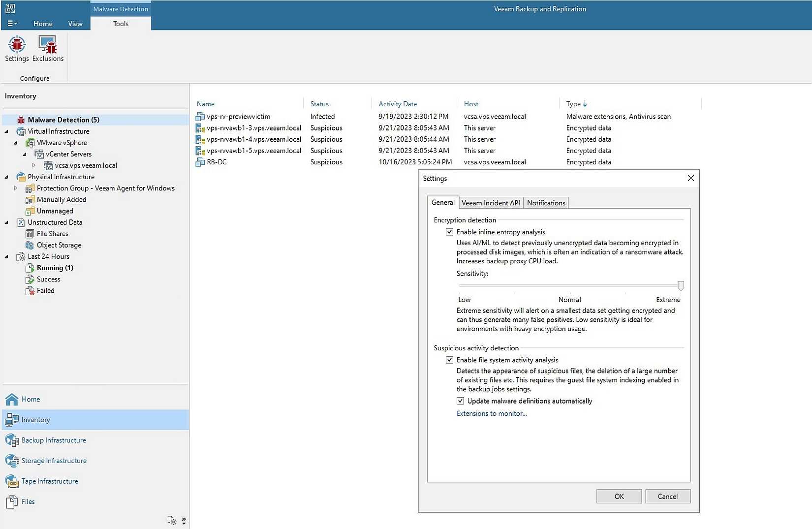Click Physical Infrastructure node icon
Image resolution: width=812 pixels, height=529 pixels.
(x=21, y=177)
